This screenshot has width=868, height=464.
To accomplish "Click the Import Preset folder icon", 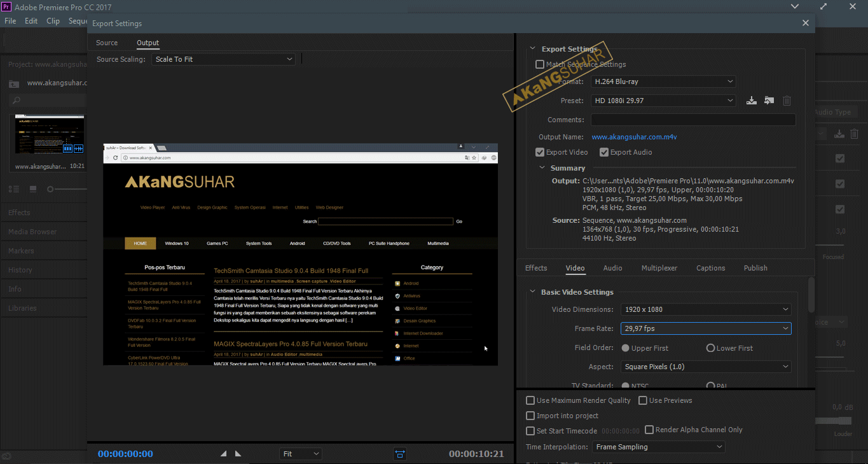I will pyautogui.click(x=769, y=101).
